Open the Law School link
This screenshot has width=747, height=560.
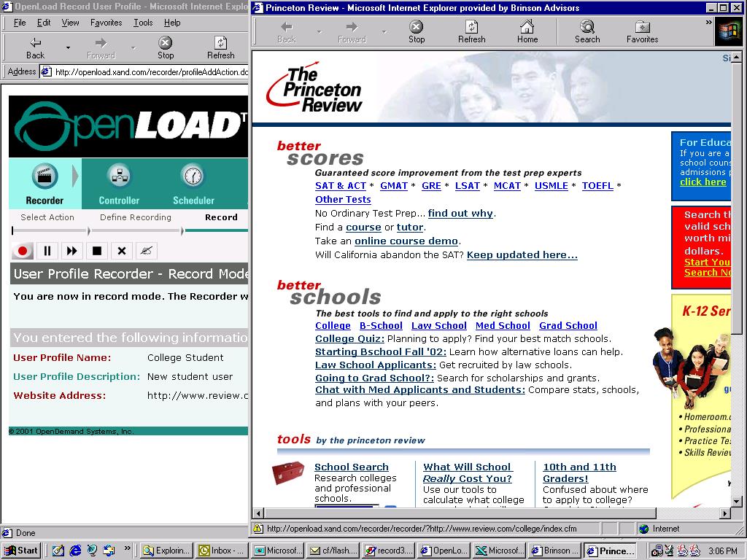pyautogui.click(x=438, y=326)
